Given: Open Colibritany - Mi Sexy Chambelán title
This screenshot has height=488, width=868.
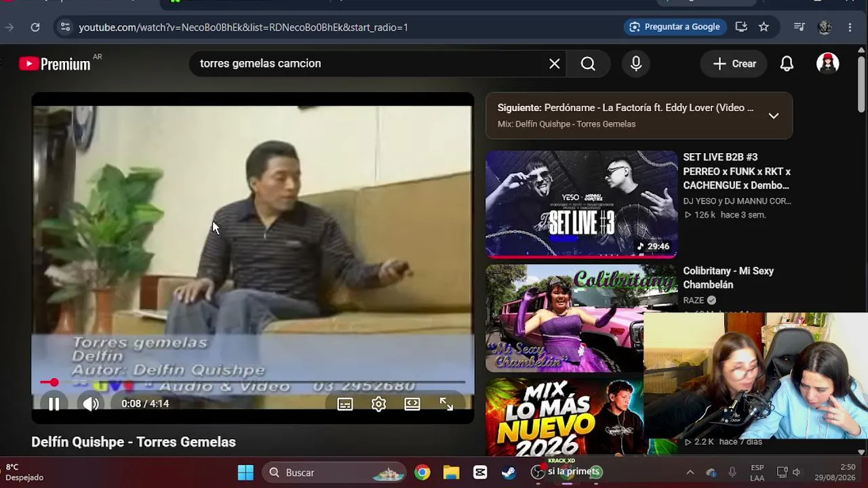Looking at the screenshot, I should pyautogui.click(x=728, y=278).
